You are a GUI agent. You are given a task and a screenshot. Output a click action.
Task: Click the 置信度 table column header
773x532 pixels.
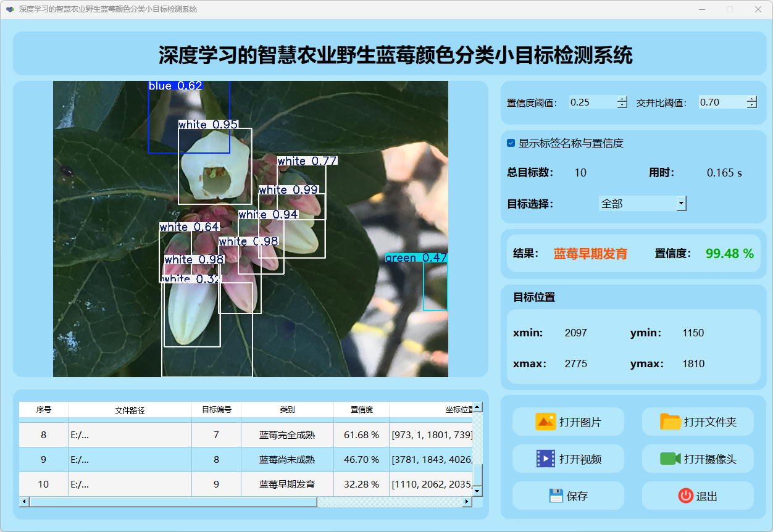361,410
